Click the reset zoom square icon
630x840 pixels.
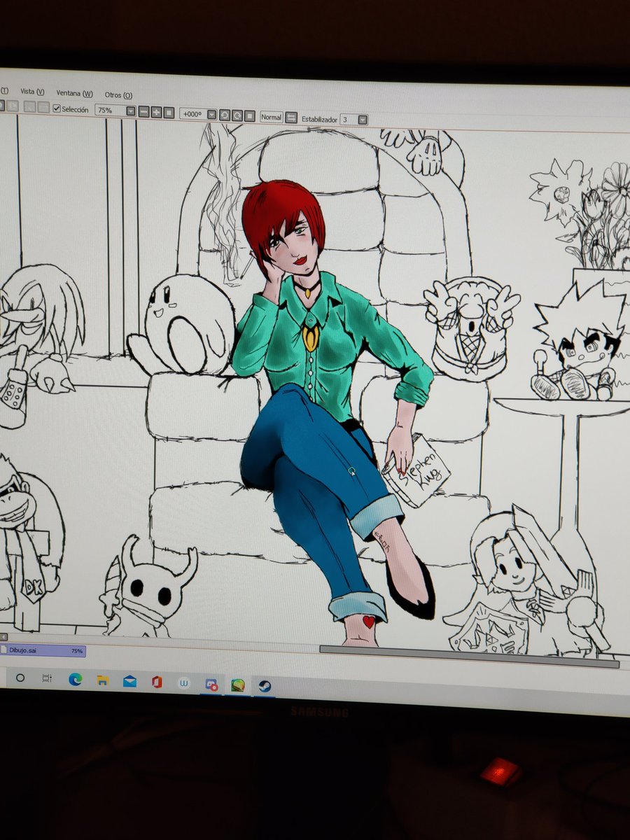(169, 113)
